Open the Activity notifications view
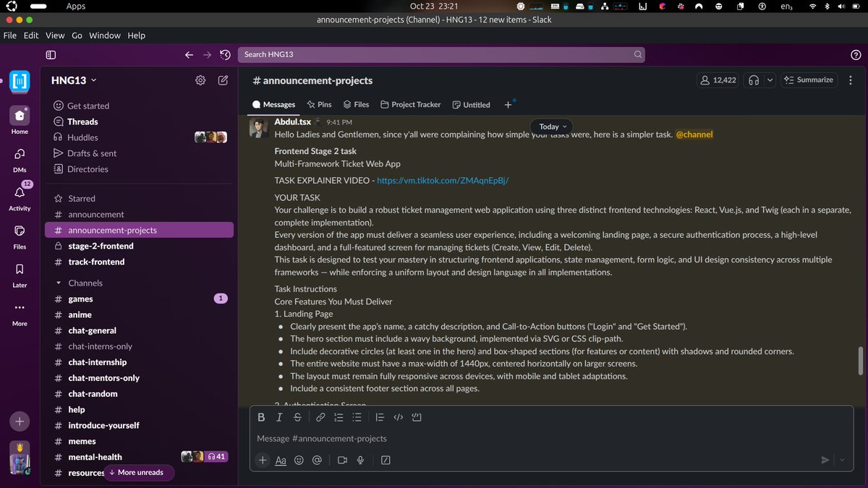This screenshot has width=868, height=488. [20, 197]
